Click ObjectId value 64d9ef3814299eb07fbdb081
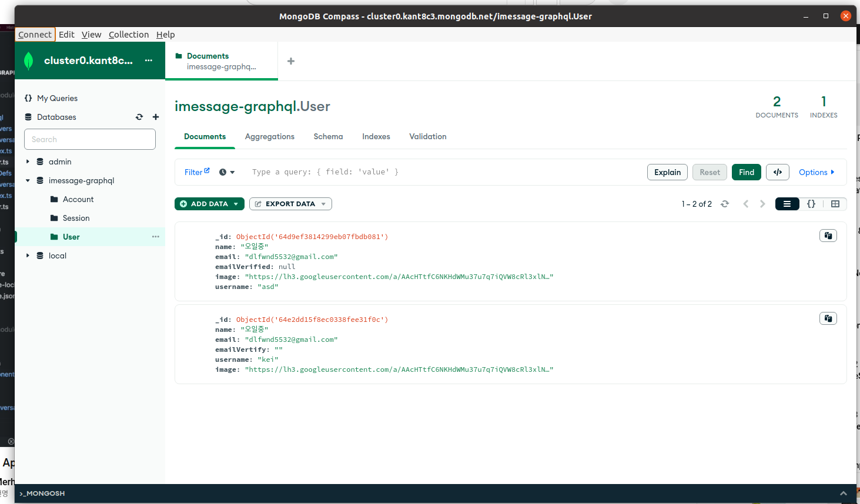 tap(312, 237)
